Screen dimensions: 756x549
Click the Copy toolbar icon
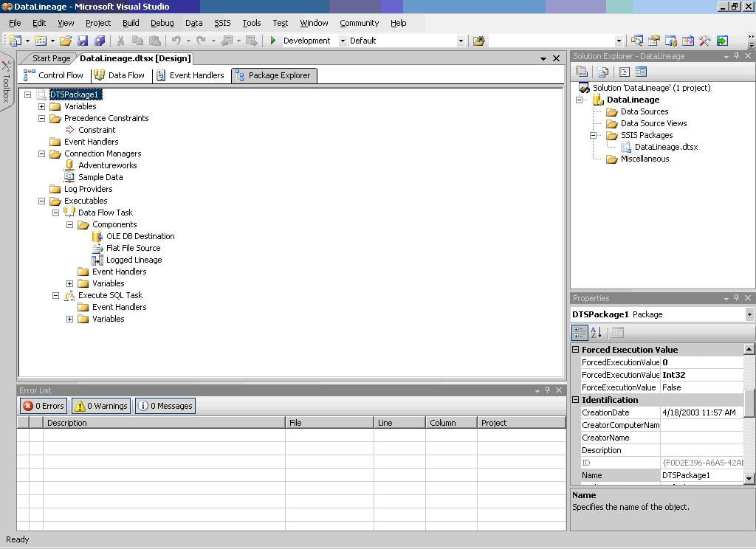click(137, 41)
